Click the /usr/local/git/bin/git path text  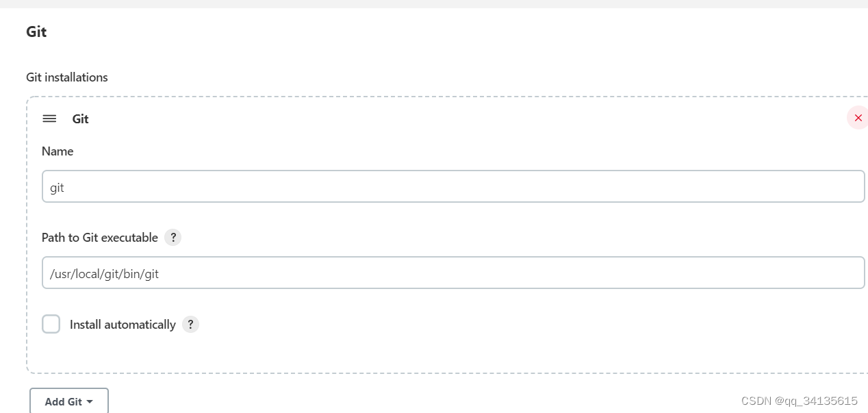104,273
